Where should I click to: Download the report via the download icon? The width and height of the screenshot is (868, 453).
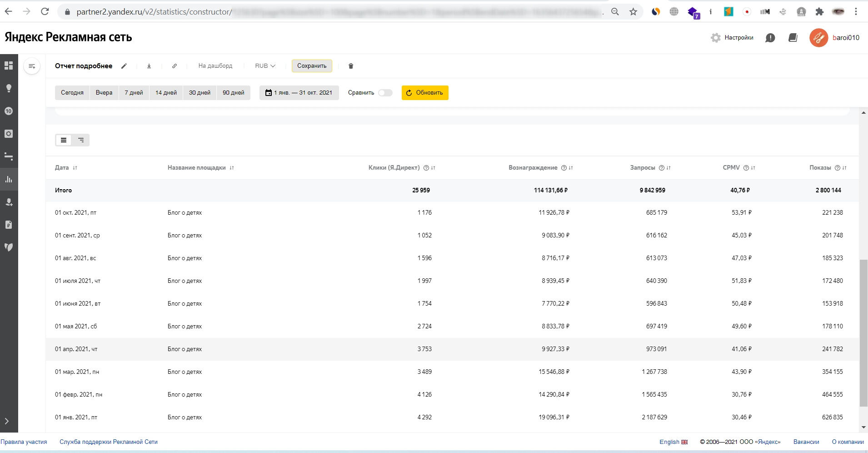[149, 66]
